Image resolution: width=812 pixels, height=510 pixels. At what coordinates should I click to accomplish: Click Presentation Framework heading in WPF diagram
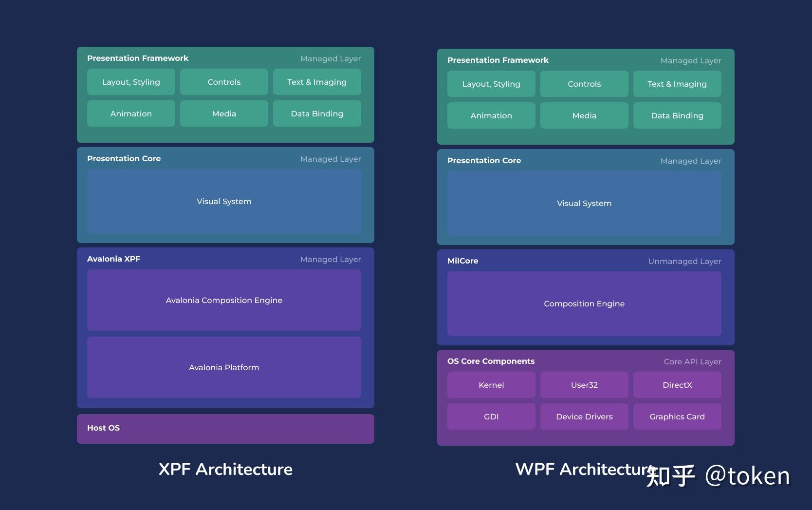498,60
